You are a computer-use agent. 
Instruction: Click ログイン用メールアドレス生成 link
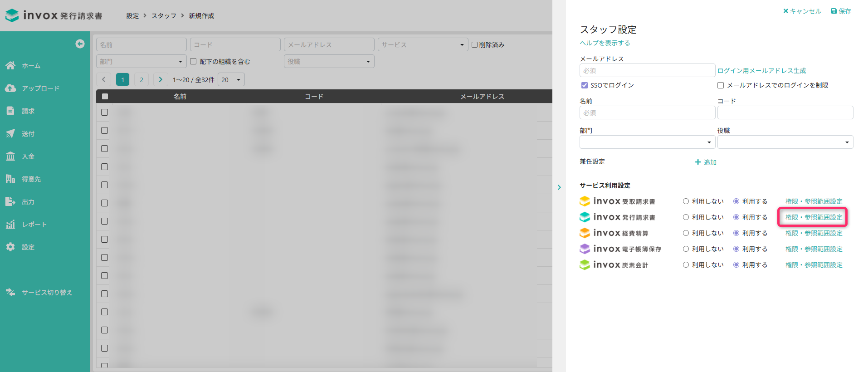coord(762,70)
